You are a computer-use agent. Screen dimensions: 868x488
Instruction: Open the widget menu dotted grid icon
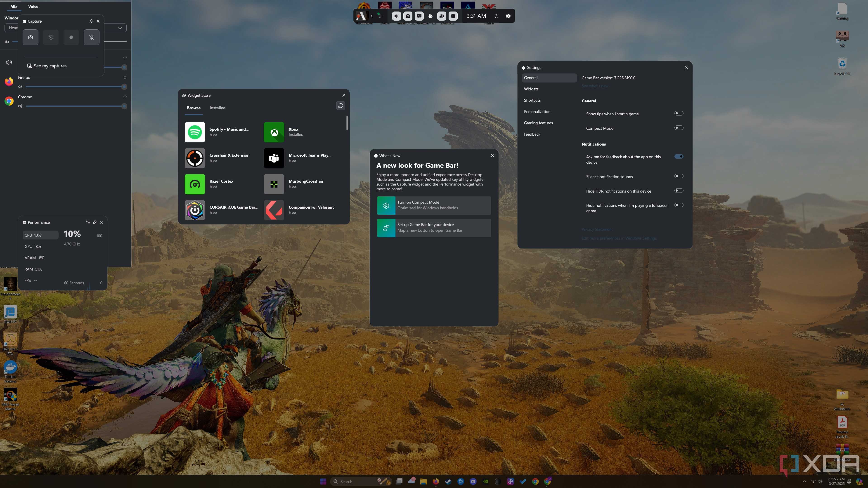[x=381, y=16]
